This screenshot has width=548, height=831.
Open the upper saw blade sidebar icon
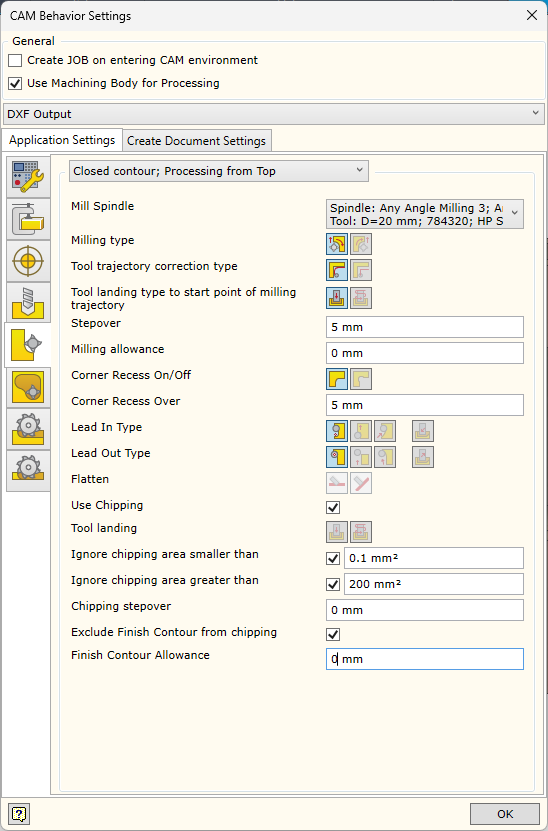(x=28, y=429)
